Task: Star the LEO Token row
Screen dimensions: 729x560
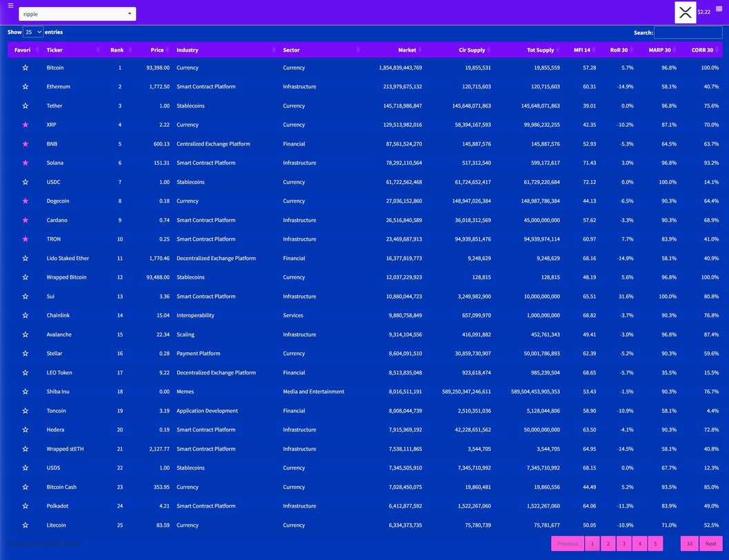Action: click(25, 372)
